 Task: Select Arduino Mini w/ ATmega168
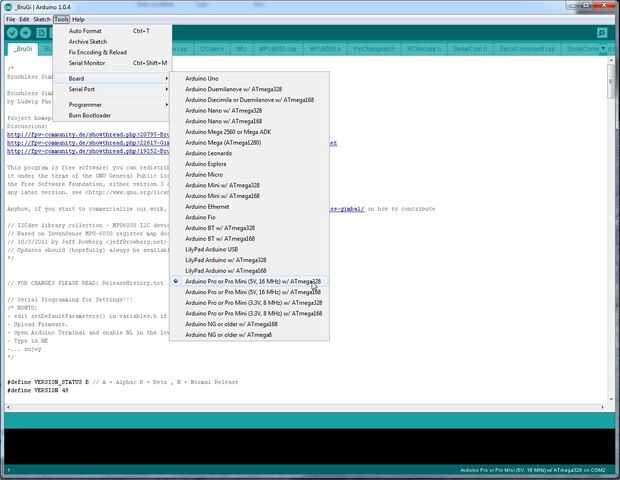tap(249, 196)
